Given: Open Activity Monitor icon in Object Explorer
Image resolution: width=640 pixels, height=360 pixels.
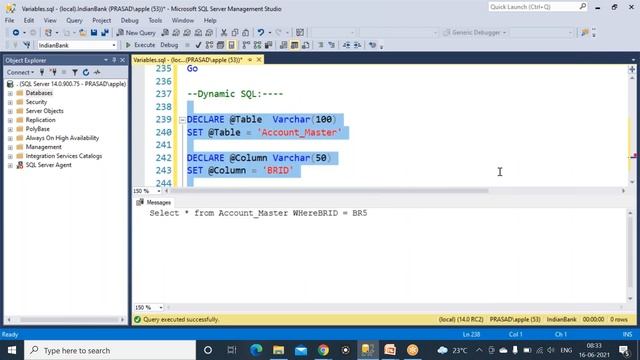Looking at the screenshot, I should [97, 72].
